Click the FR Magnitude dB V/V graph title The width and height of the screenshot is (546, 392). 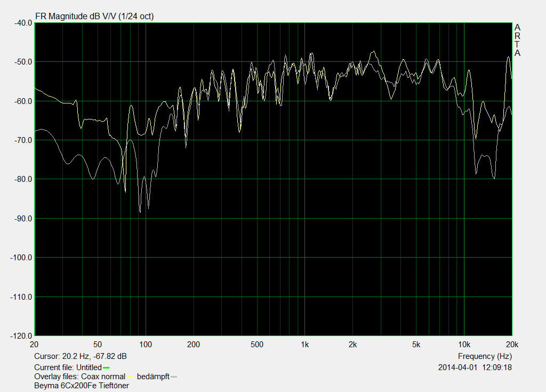(94, 17)
